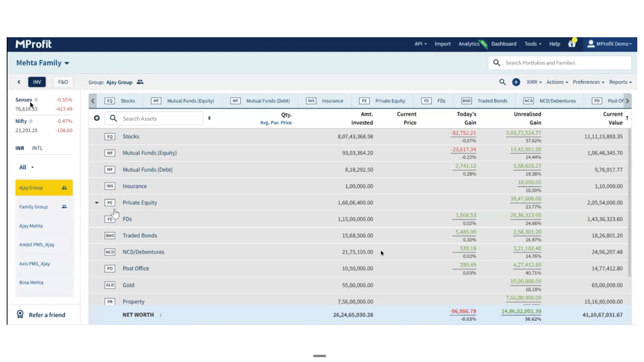This screenshot has height=362, width=644.
Task: Click the blue plus add-transaction icon
Action: (x=516, y=82)
